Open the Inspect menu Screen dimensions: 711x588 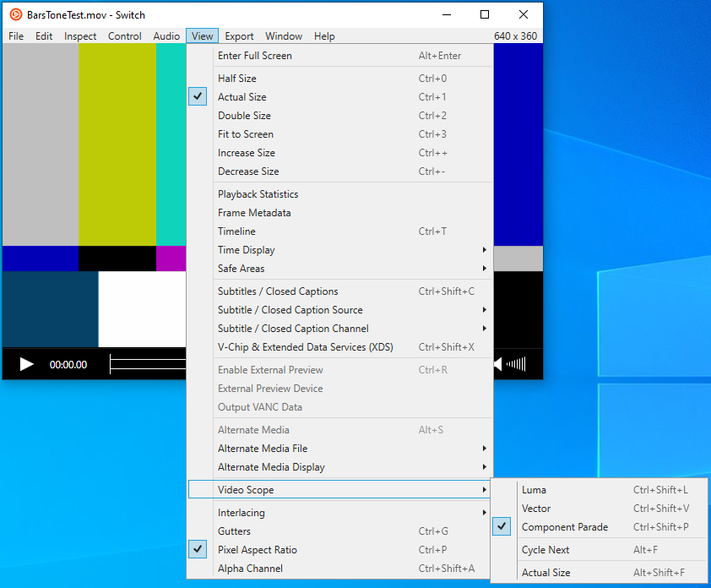point(80,36)
